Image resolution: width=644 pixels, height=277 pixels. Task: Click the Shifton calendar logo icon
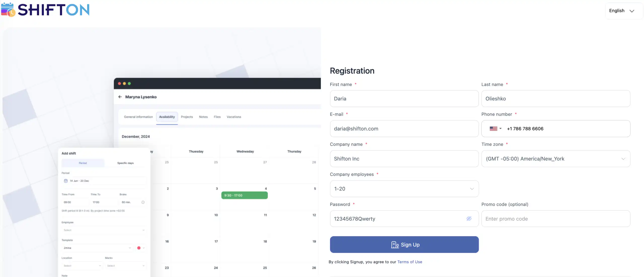pos(8,9)
